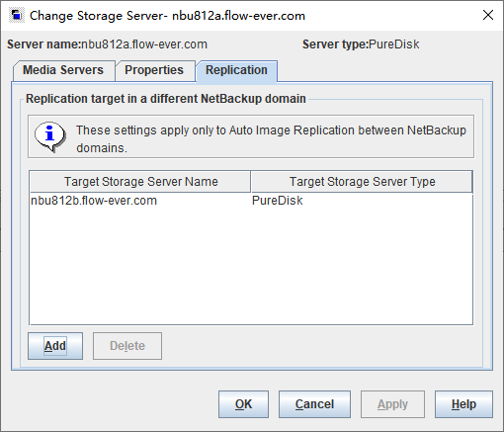This screenshot has height=432, width=504.
Task: Click the Auto Image Replication info text
Action: [x=271, y=139]
